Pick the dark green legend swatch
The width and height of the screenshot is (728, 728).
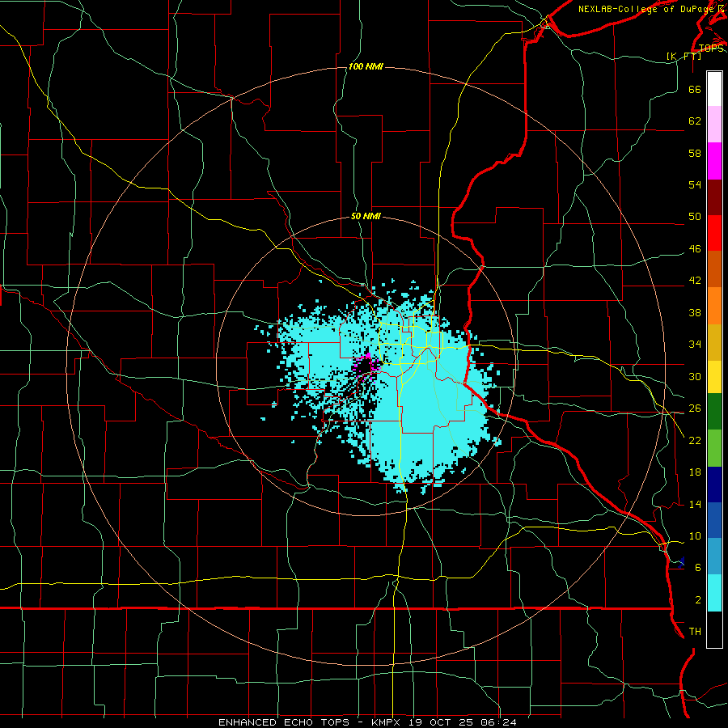click(x=714, y=412)
